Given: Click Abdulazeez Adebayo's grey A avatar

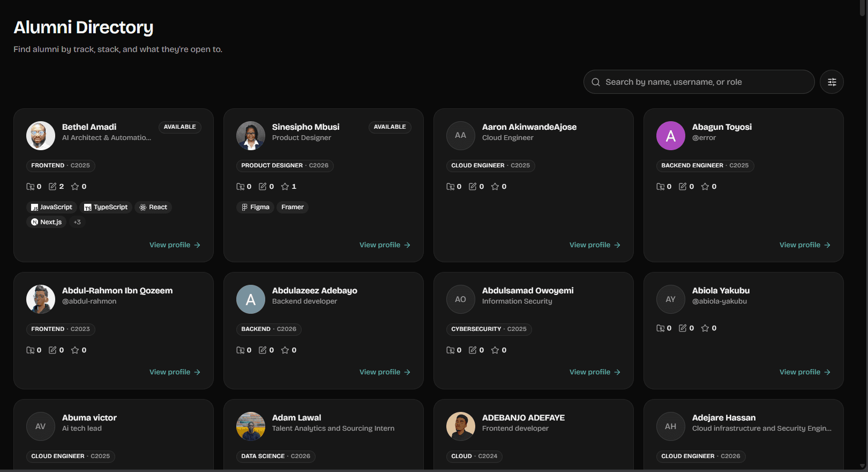Looking at the screenshot, I should [x=251, y=299].
